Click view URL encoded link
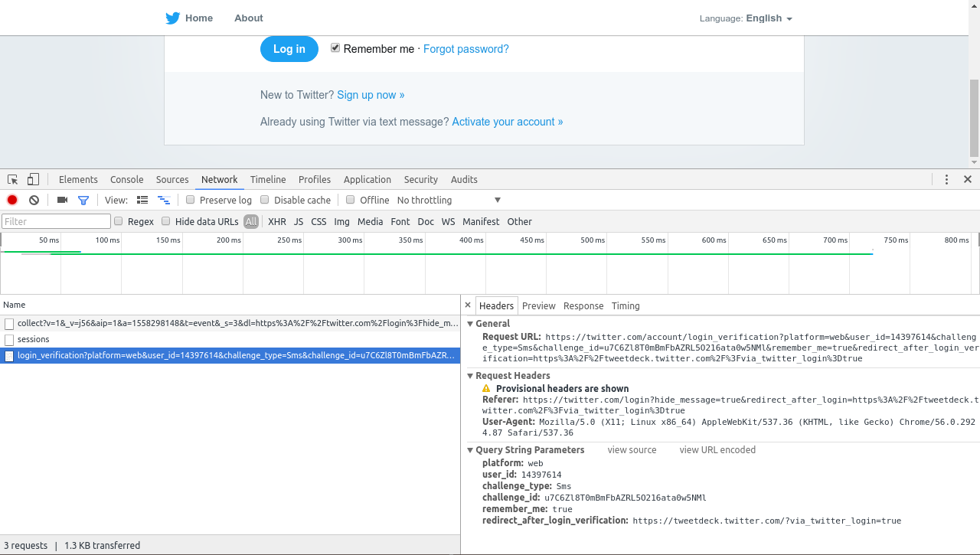The image size is (980, 555). (717, 450)
